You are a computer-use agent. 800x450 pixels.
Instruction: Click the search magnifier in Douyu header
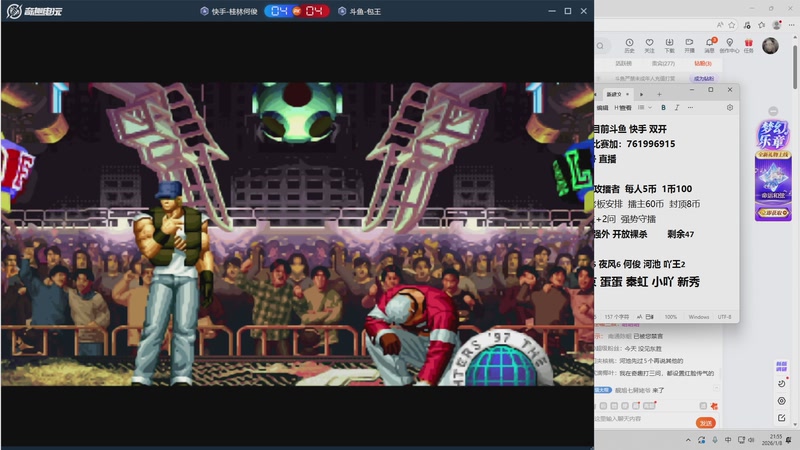(601, 46)
